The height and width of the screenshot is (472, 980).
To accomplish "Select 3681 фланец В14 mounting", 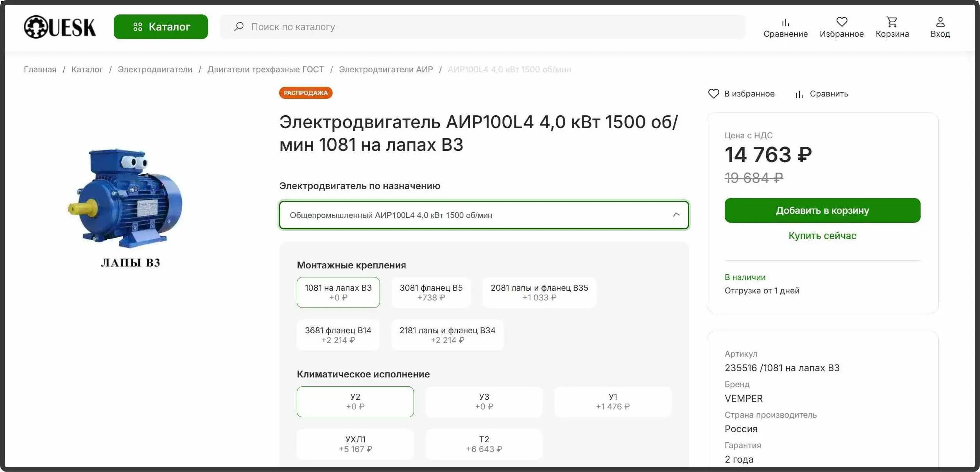I will click(x=338, y=335).
